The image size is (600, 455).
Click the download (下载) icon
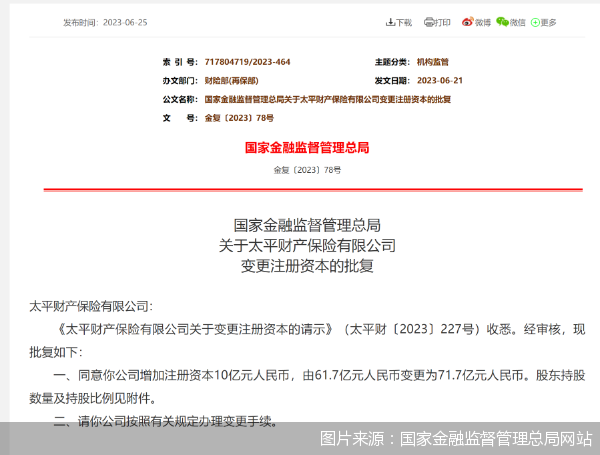pyautogui.click(x=390, y=22)
